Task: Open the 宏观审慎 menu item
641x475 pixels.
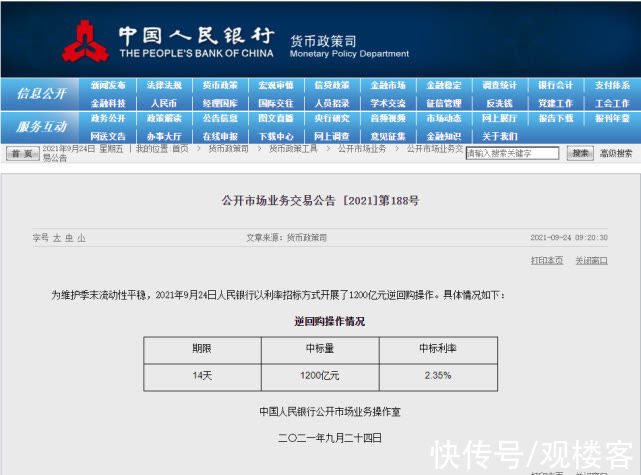Action: coord(276,85)
